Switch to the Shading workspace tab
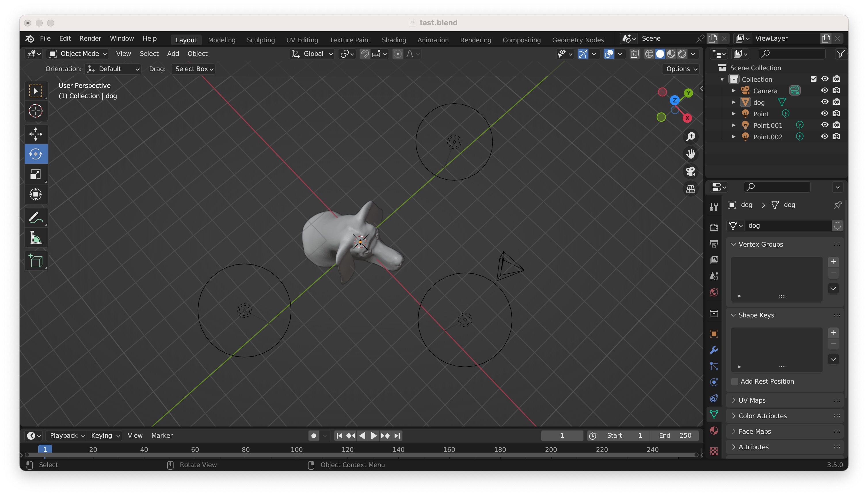This screenshot has height=495, width=868. click(393, 40)
